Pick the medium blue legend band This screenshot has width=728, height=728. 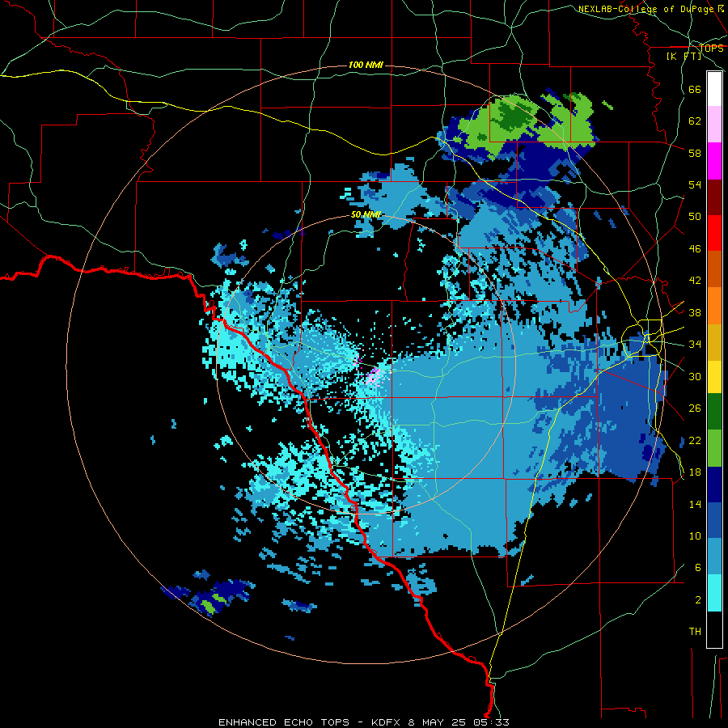[714, 520]
